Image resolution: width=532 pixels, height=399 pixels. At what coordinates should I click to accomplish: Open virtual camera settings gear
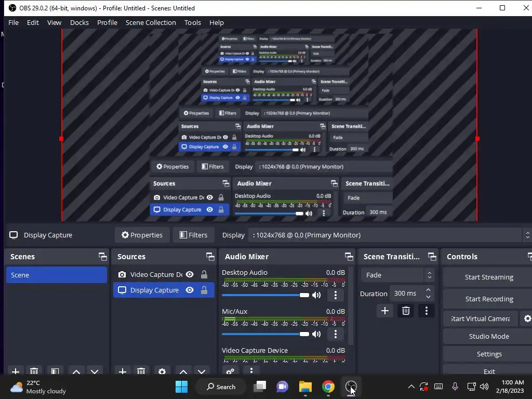pos(527,318)
